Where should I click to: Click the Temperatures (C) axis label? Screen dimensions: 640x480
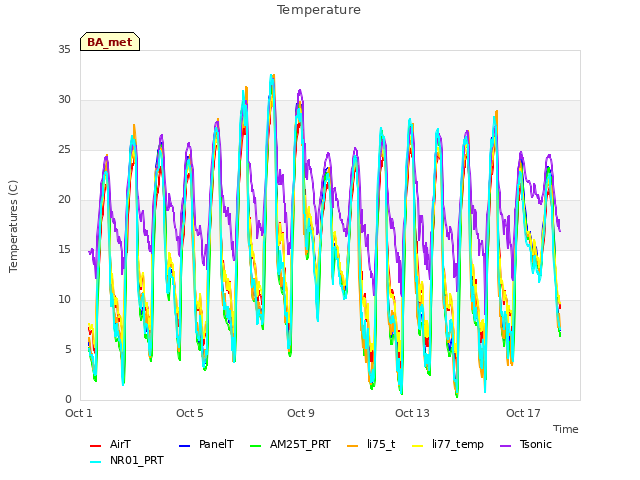click(13, 226)
